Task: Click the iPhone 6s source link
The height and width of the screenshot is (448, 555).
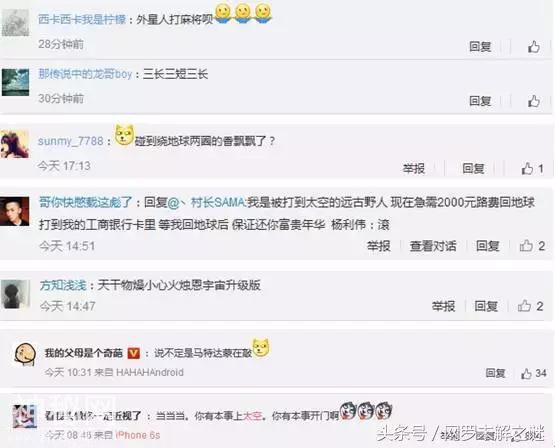Action: click(x=138, y=435)
